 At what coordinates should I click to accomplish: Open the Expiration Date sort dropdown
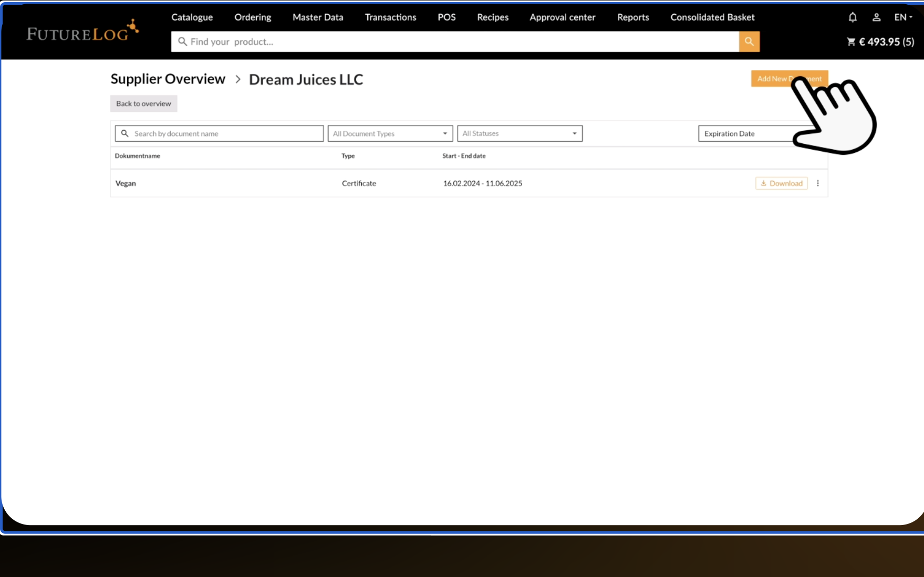[x=746, y=133]
